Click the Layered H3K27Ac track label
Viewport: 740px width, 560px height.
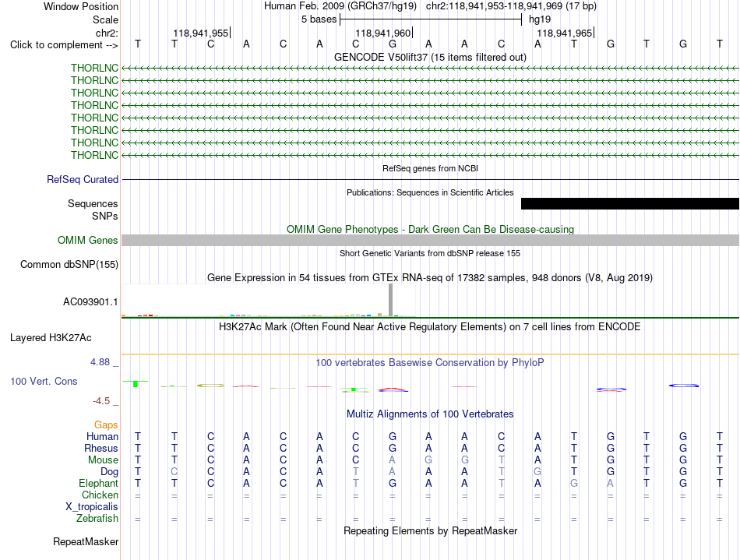(51, 338)
